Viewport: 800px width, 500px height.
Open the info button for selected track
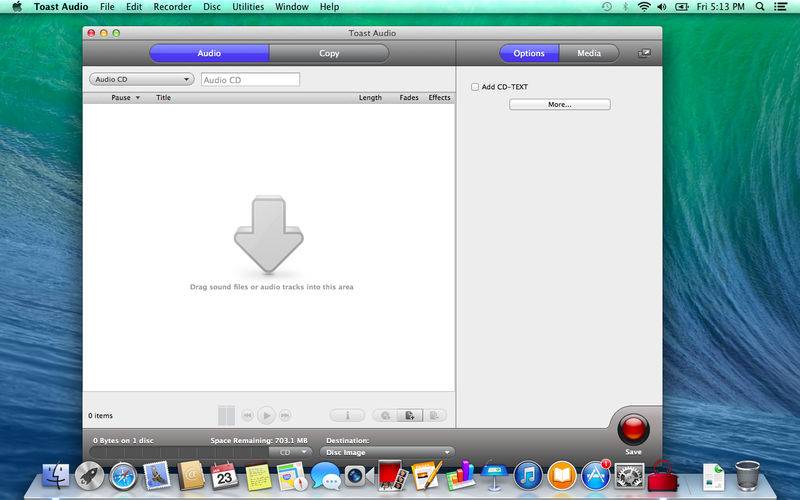pyautogui.click(x=347, y=415)
